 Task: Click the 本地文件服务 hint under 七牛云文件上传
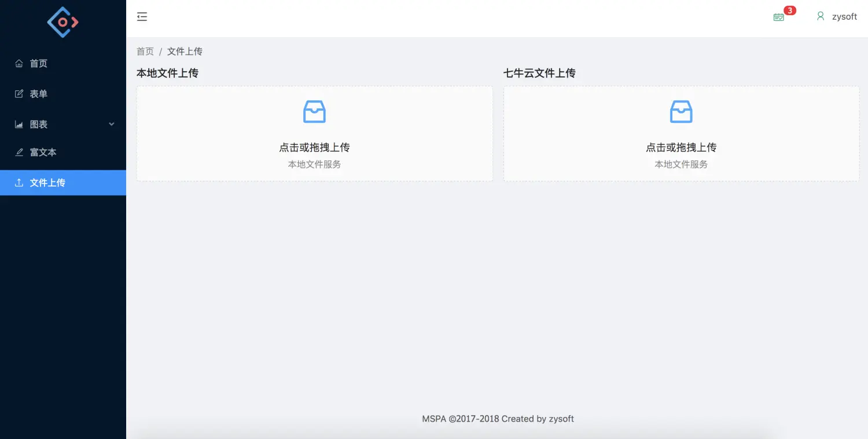tap(681, 164)
